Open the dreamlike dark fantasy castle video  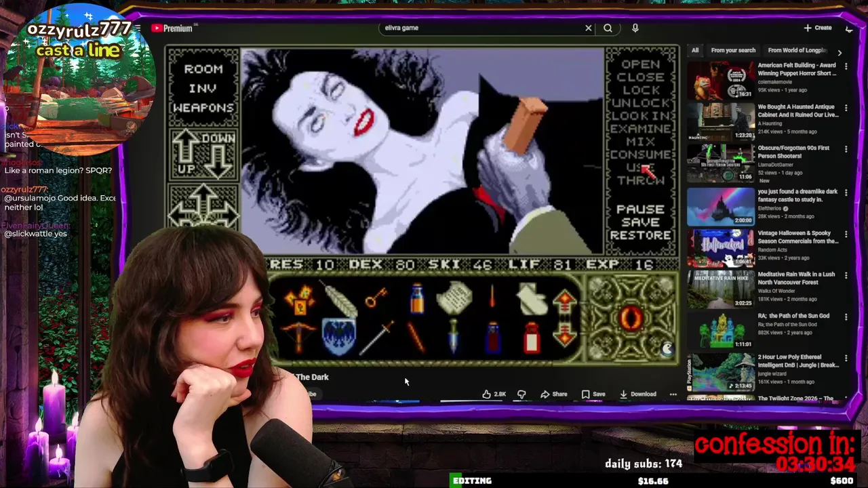tap(720, 206)
